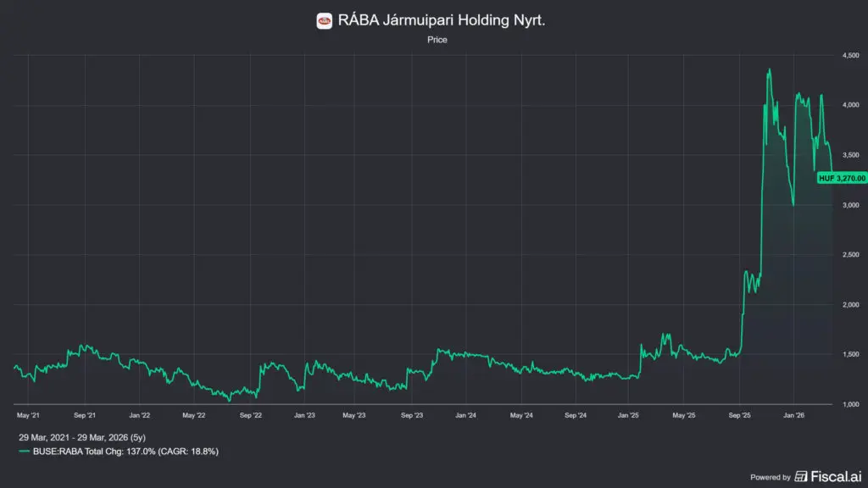Screen dimensions: 868x488
Task: Click the 2,000 y-axis value
Action: (851, 305)
